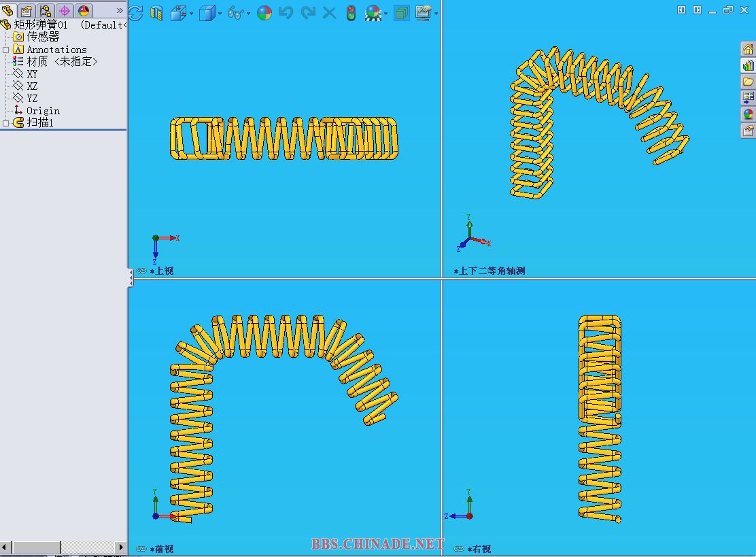Expand the 扫描1 sweep feature node
This screenshot has height=557, width=756.
(x=6, y=123)
